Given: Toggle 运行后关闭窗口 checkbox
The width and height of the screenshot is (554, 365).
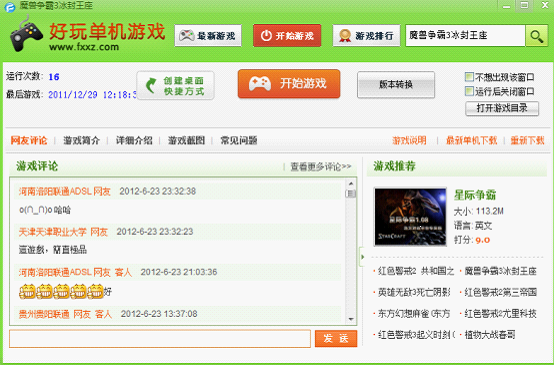Looking at the screenshot, I should coord(469,92).
